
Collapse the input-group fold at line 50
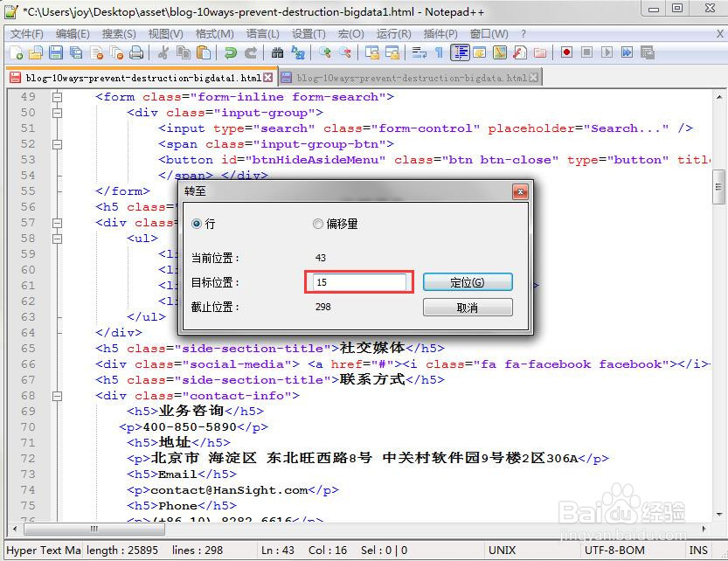56,112
